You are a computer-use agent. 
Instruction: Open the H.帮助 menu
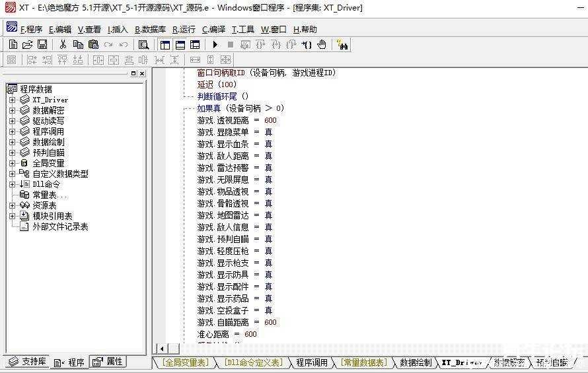(x=305, y=30)
